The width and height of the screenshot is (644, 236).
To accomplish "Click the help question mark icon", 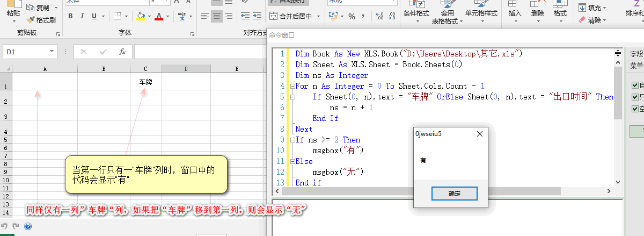I will tap(28, 226).
